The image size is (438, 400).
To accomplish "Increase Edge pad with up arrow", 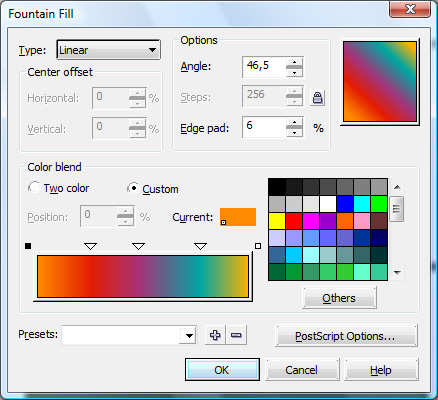I will coord(294,122).
